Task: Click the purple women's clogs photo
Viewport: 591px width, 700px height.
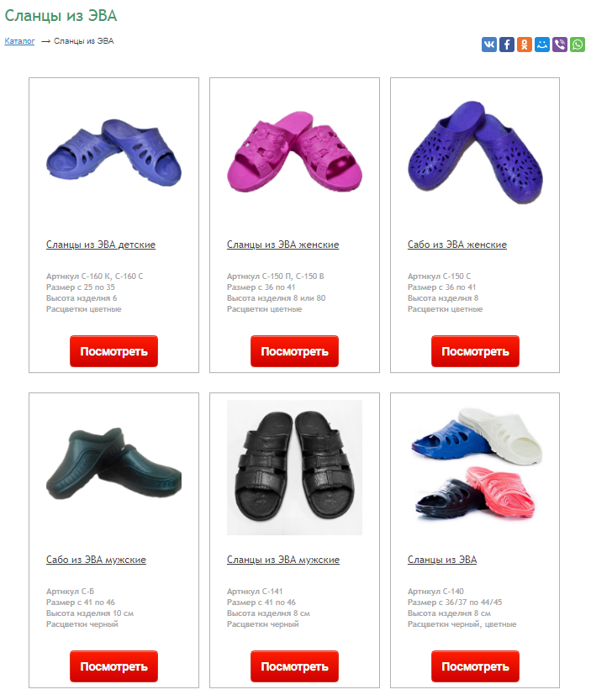Action: pos(475,152)
